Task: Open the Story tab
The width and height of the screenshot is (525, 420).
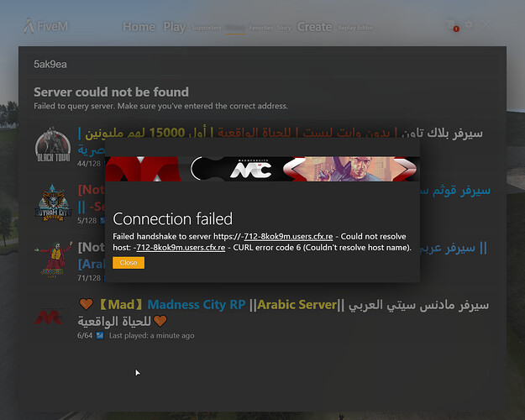Action: click(x=284, y=28)
